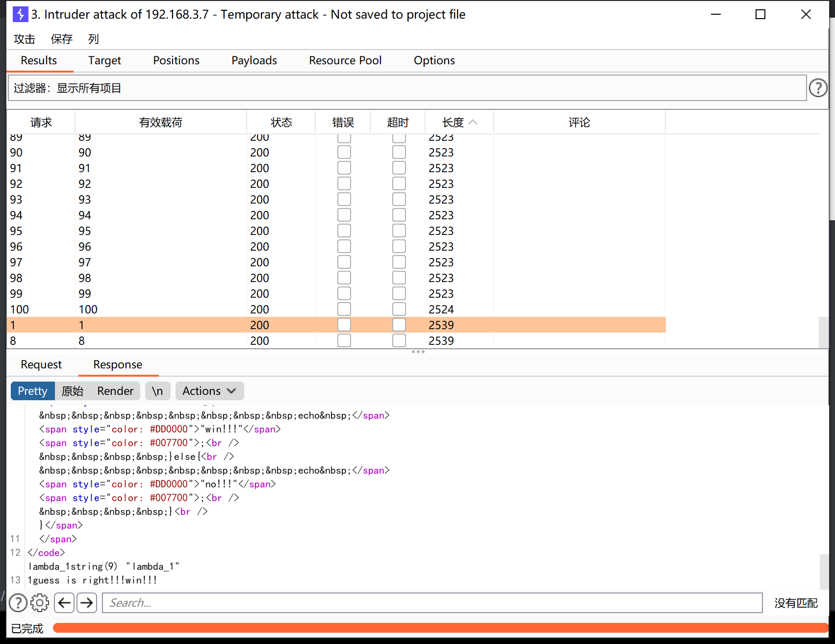Tick the timeout checkbox in request 8 row

399,341
